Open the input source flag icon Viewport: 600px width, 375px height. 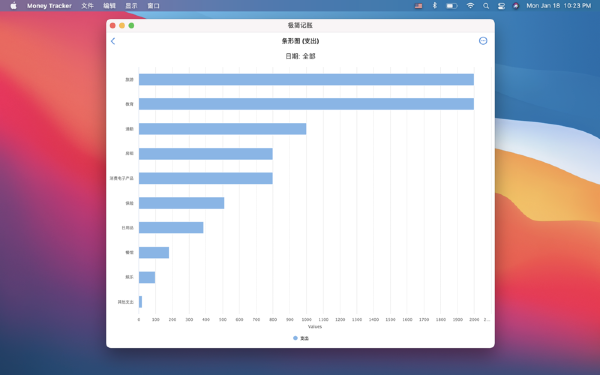[418, 6]
